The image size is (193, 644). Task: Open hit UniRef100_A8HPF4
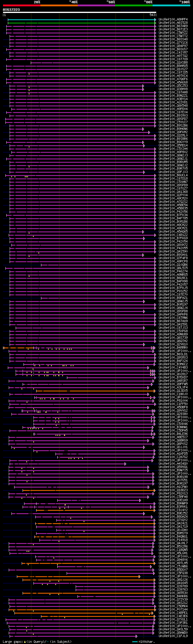pos(173,20)
